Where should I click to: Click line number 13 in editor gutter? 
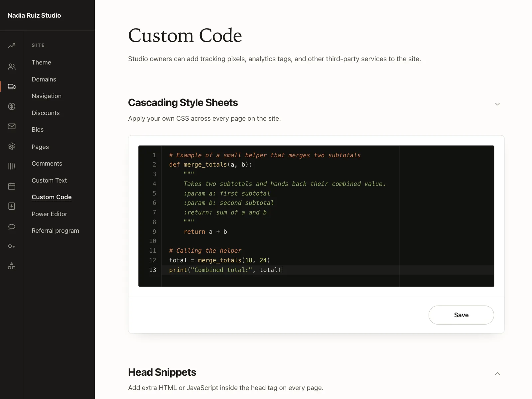pyautogui.click(x=153, y=270)
